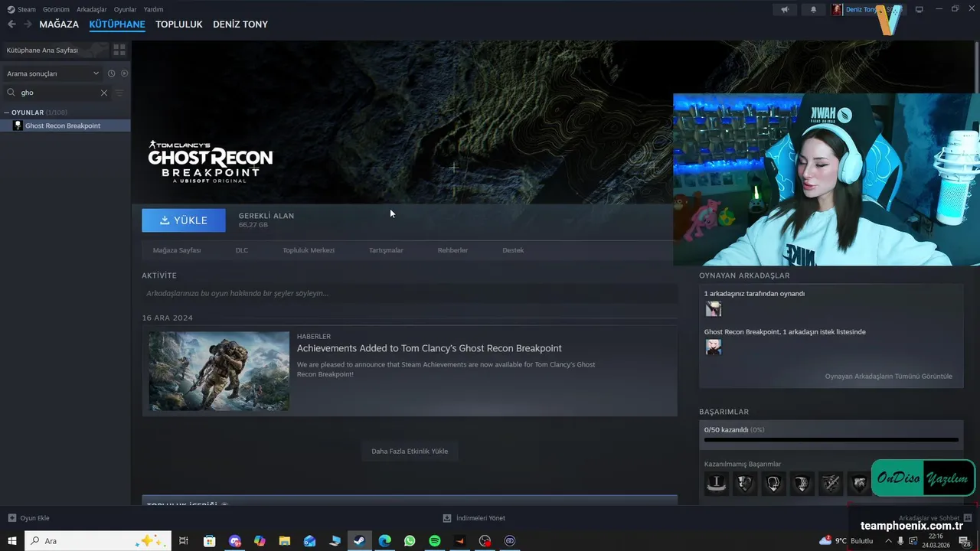
Task: Open Topluluk Merkezi
Action: 309,250
